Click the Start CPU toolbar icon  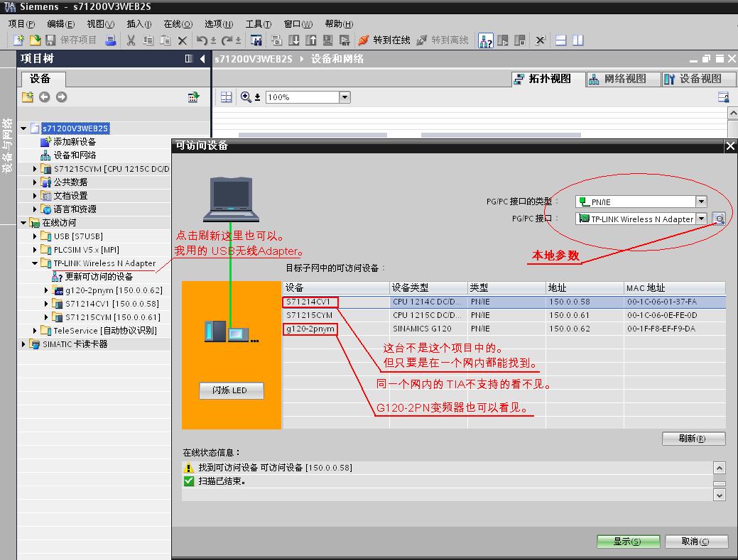pyautogui.click(x=503, y=40)
